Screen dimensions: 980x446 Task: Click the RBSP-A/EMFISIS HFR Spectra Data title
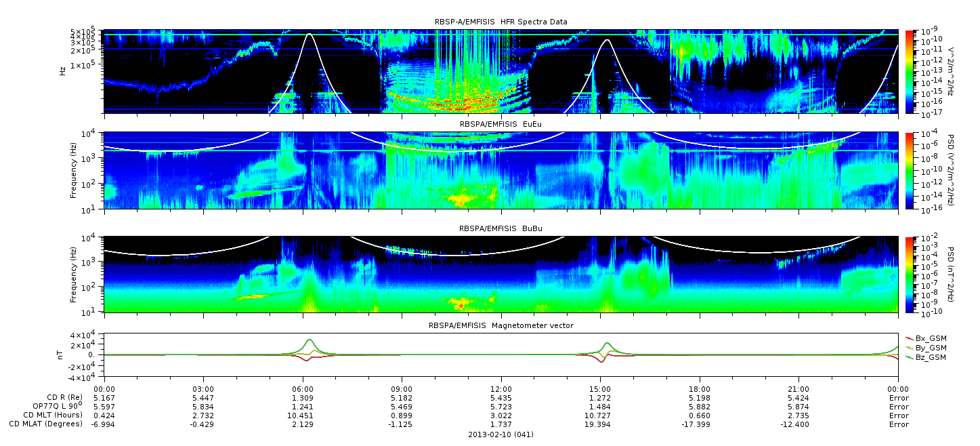tap(500, 22)
